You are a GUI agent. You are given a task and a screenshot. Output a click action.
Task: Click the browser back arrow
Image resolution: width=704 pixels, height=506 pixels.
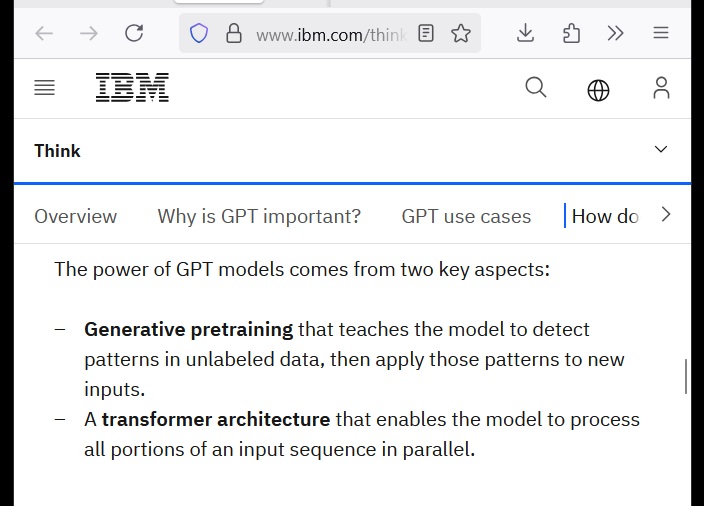tap(44, 33)
